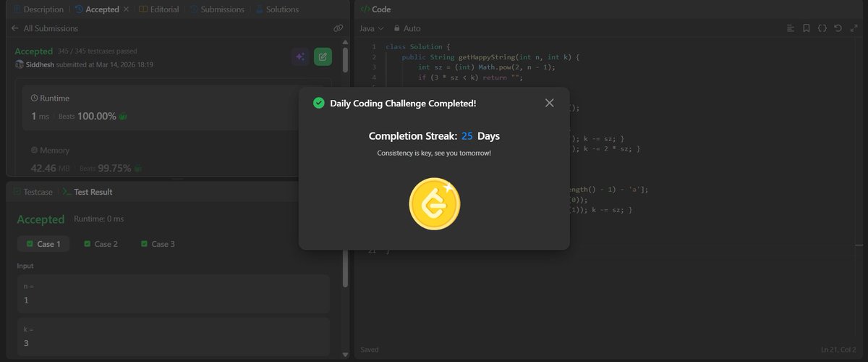Select the Test Result tab
Viewport: 868px width, 362px height.
[88, 192]
